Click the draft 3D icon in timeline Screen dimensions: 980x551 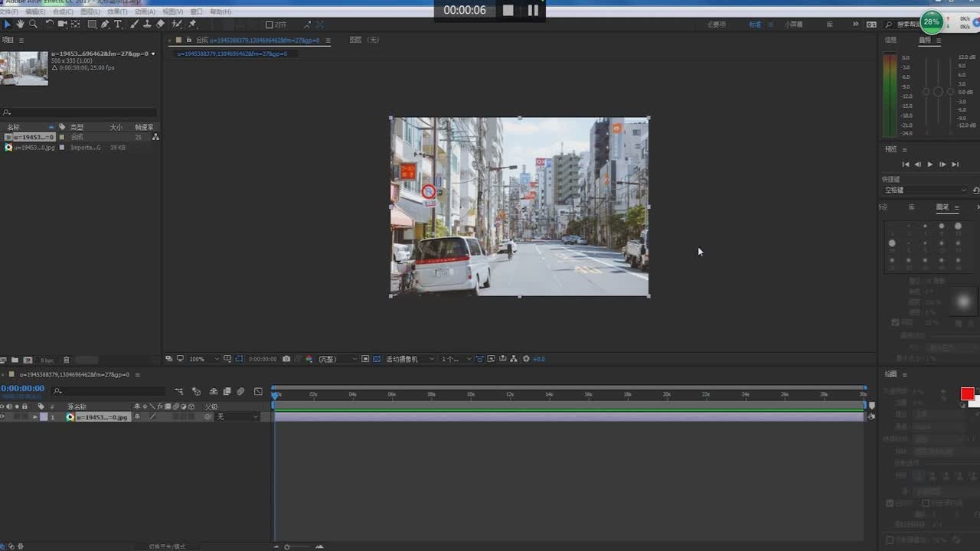196,391
